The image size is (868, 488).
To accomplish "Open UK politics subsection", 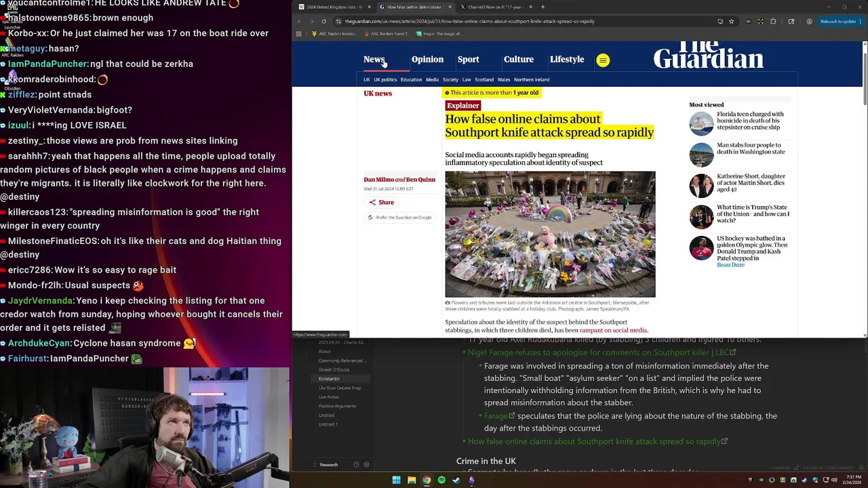I will point(385,79).
